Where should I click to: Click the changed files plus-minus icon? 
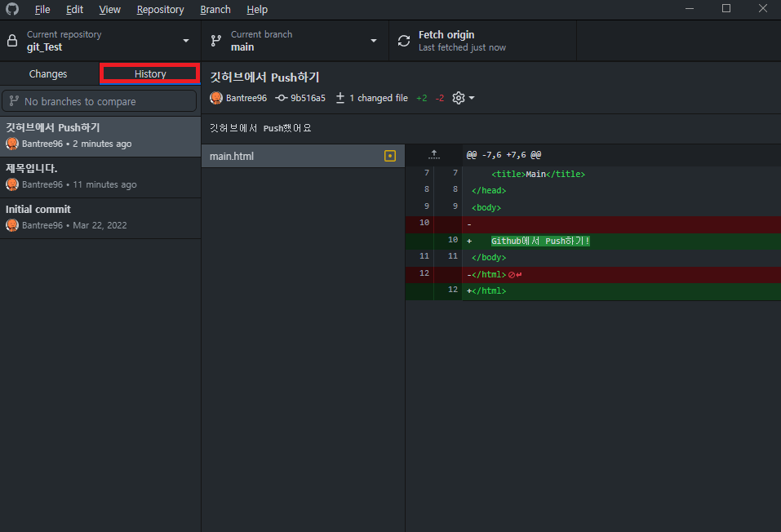pyautogui.click(x=340, y=98)
